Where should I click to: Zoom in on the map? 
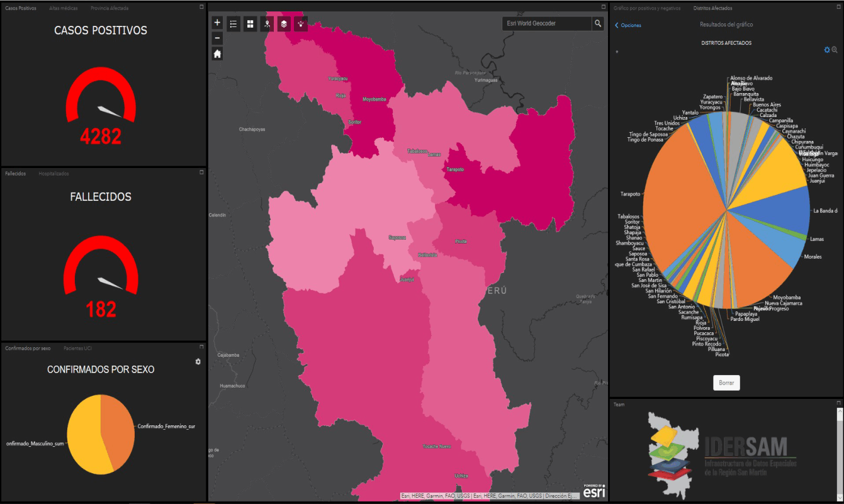click(x=217, y=23)
